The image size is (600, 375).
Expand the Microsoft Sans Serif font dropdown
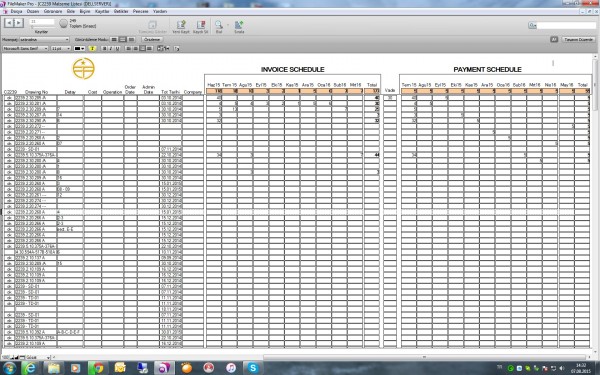coord(26,49)
